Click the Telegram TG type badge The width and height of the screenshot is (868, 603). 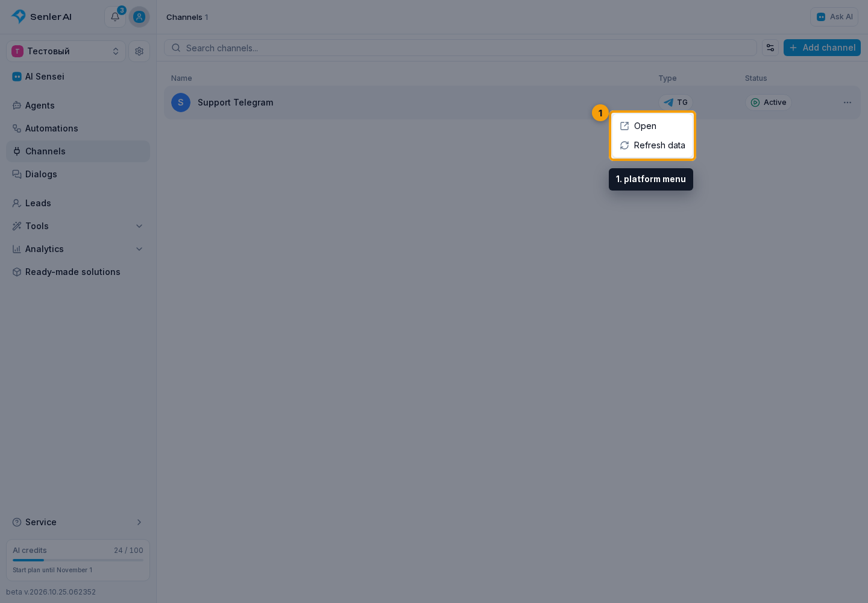tap(676, 103)
